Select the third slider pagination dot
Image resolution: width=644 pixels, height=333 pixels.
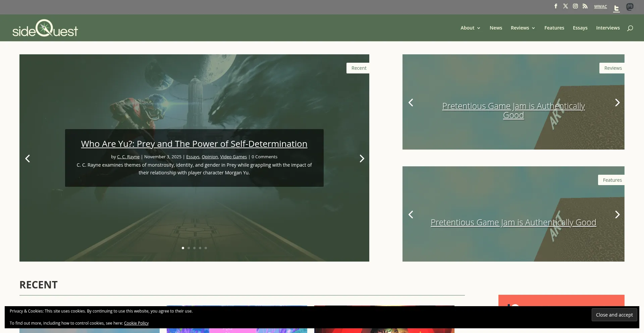pos(194,248)
